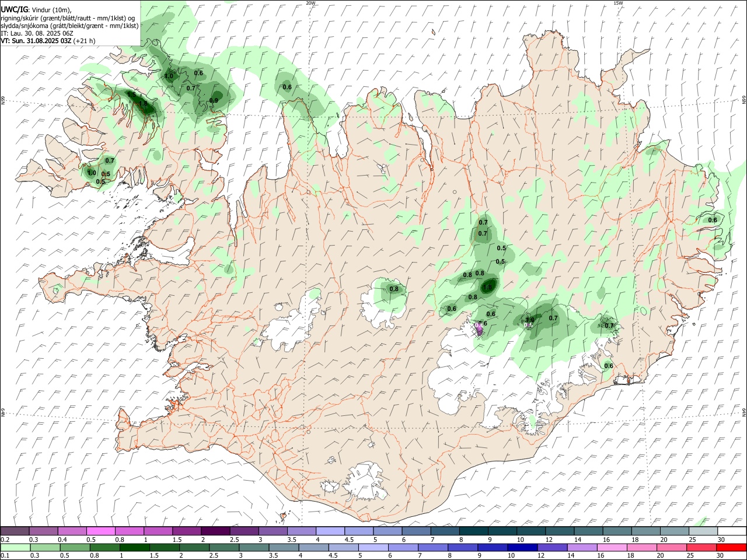Select the light green 0.3 swatch in lower scale
The height and width of the screenshot is (560, 747).
point(45,548)
